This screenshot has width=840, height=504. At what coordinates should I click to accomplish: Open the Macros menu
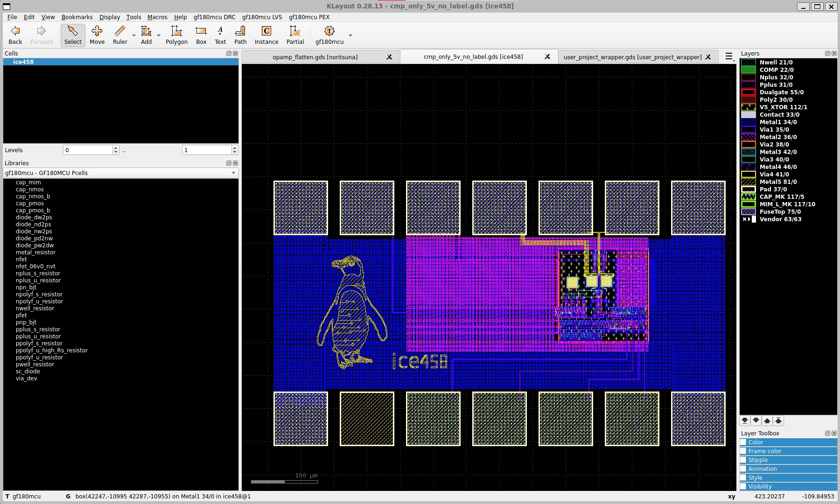pyautogui.click(x=157, y=17)
